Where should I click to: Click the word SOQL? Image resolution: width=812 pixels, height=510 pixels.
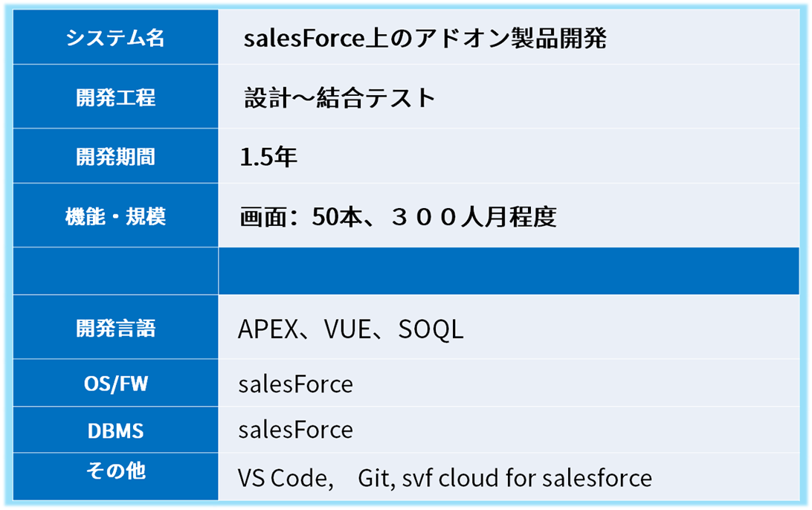(x=431, y=329)
